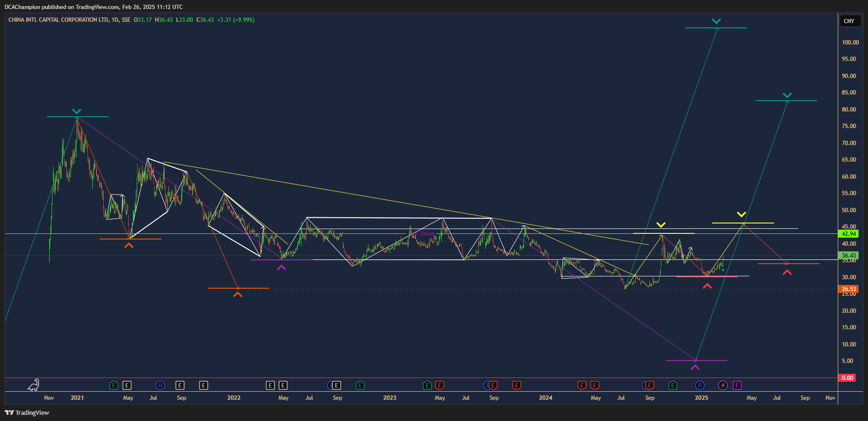The width and height of the screenshot is (868, 421).
Task: Select the teal down-chevron near the 85.00 target
Action: pyautogui.click(x=787, y=95)
